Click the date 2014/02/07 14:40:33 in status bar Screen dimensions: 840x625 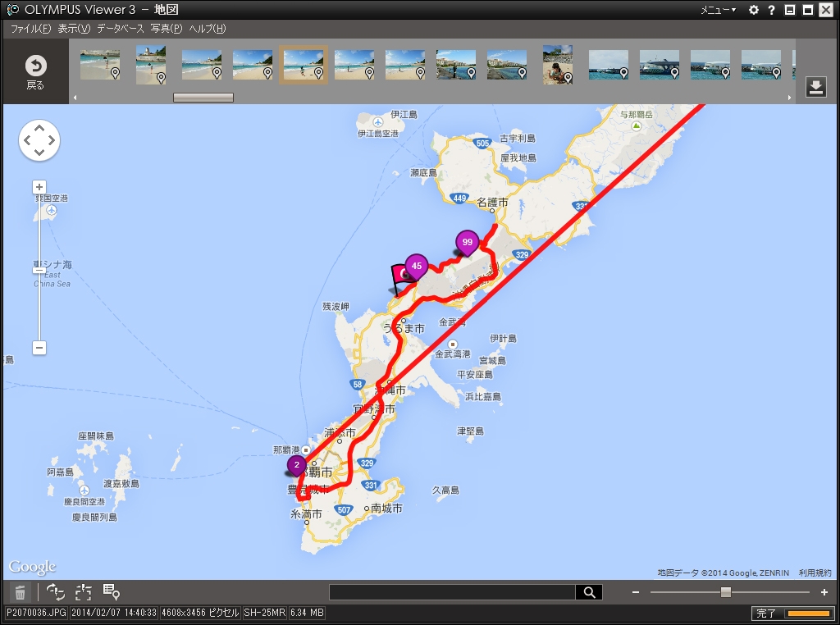pyautogui.click(x=113, y=612)
